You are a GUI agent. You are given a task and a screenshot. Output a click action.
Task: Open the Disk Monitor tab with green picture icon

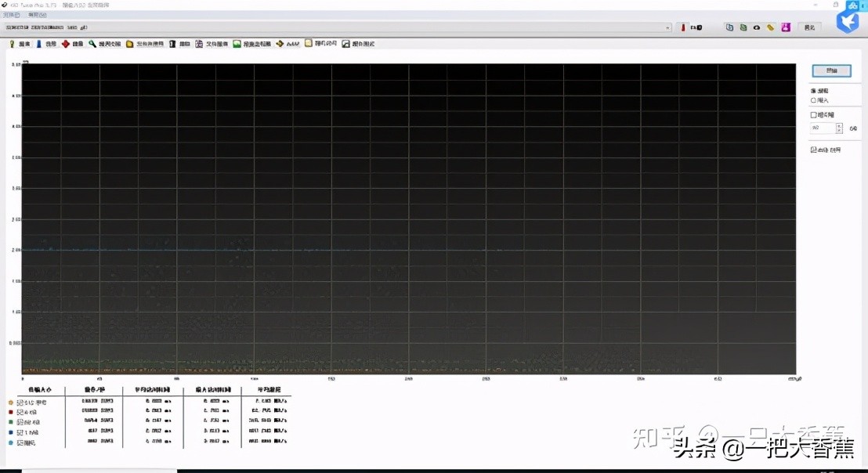click(252, 44)
